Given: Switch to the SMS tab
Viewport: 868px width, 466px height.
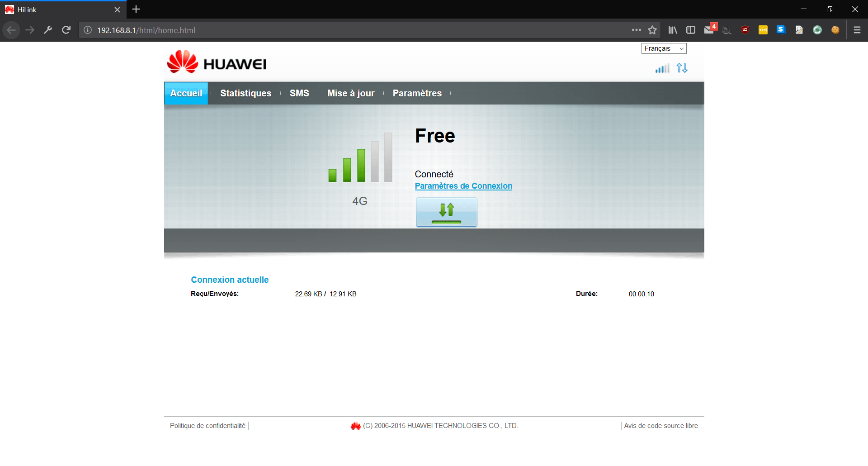Looking at the screenshot, I should coord(299,93).
